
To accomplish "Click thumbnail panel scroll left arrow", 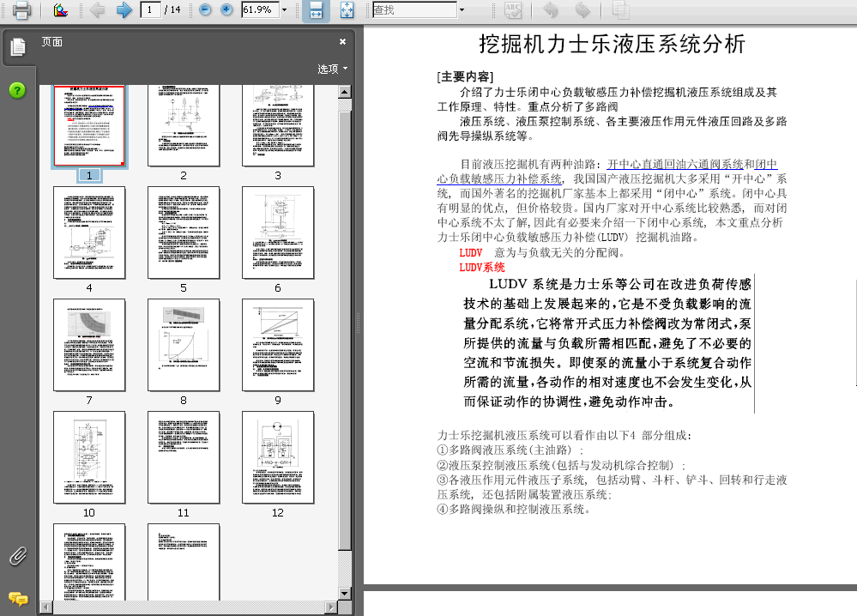I will tap(46, 607).
